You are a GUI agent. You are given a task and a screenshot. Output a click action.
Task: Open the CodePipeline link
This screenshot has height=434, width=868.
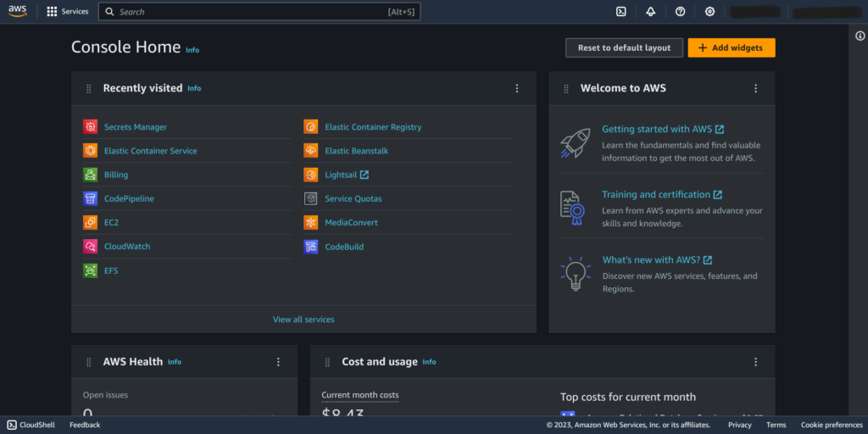[x=129, y=198]
